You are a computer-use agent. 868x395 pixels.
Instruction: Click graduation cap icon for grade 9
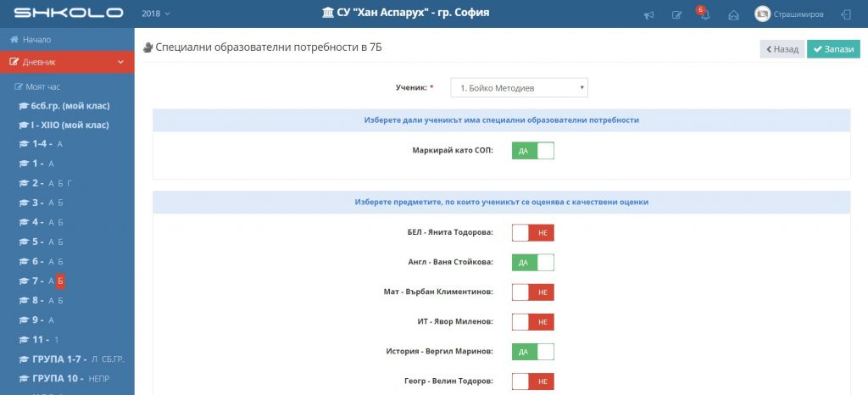(x=23, y=320)
